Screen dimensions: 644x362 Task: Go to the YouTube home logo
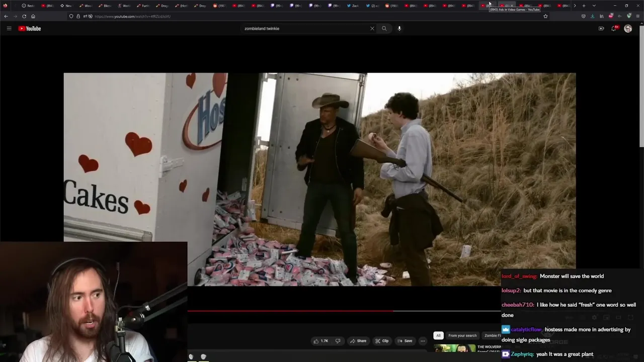coord(30,29)
